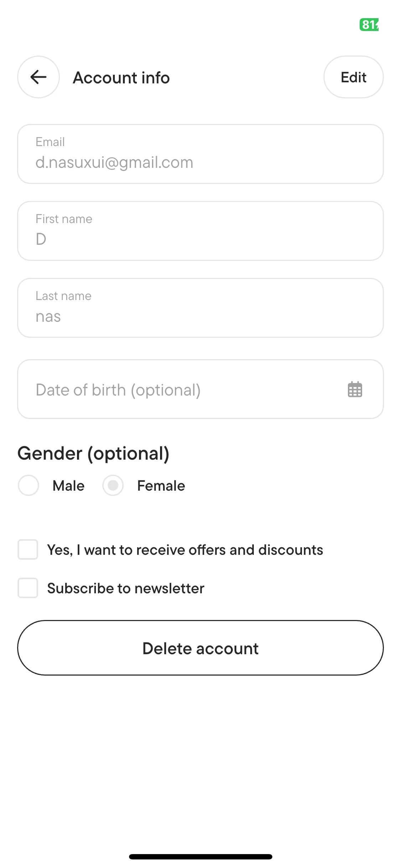Image resolution: width=401 pixels, height=868 pixels.
Task: Focus the First name field
Action: tap(200, 231)
